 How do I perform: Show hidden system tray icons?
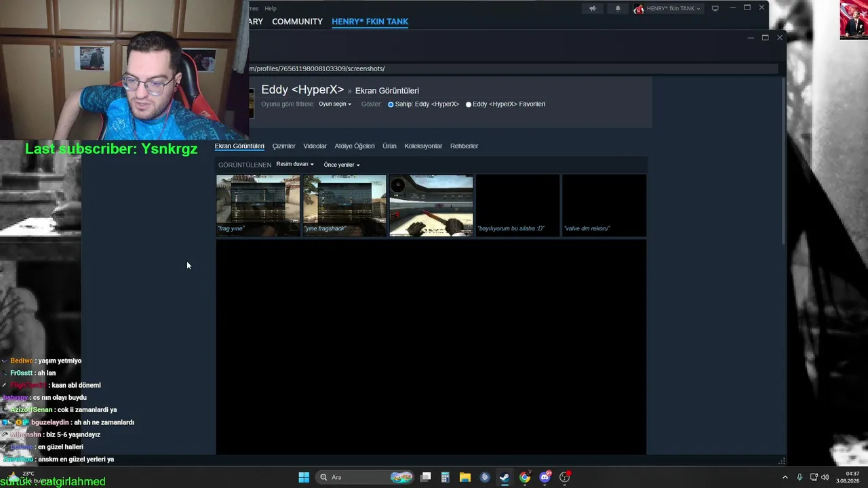click(785, 477)
